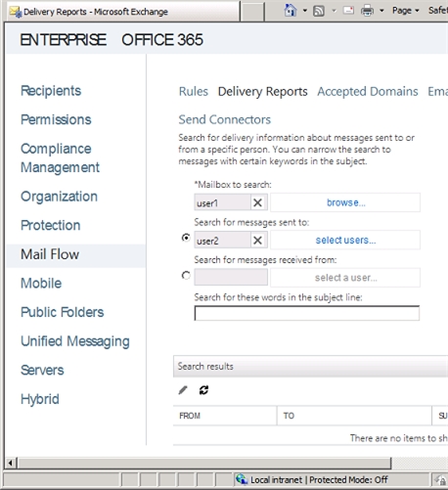Click the user1 mailbox field

222,202
